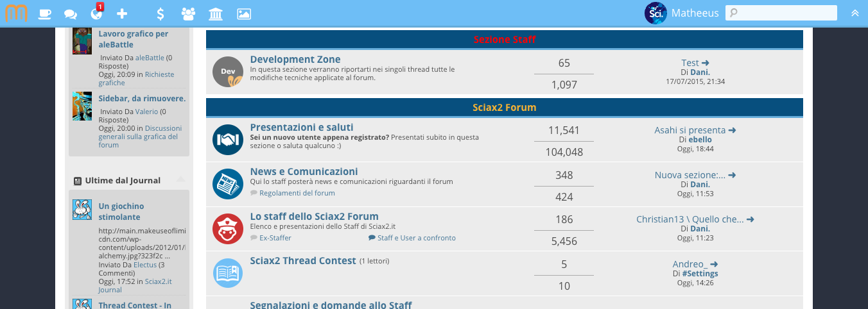The width and height of the screenshot is (868, 309).
Task: Click speech bubble icon beside Staff e User
Action: click(372, 238)
